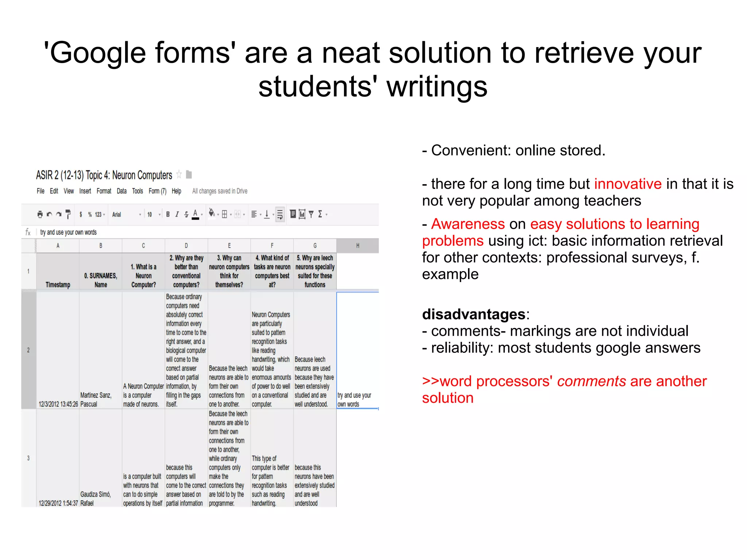This screenshot has height=560, width=747.
Task: Open the Arial font family dropdown
Action: point(127,215)
